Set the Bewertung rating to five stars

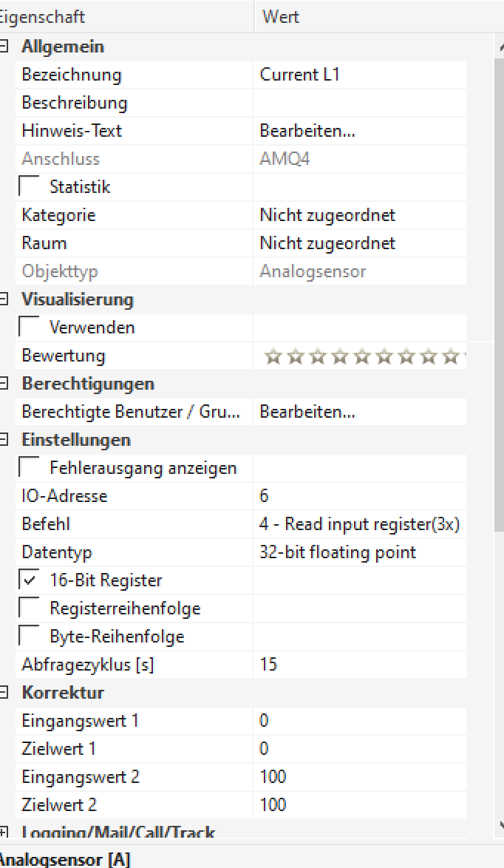362,357
